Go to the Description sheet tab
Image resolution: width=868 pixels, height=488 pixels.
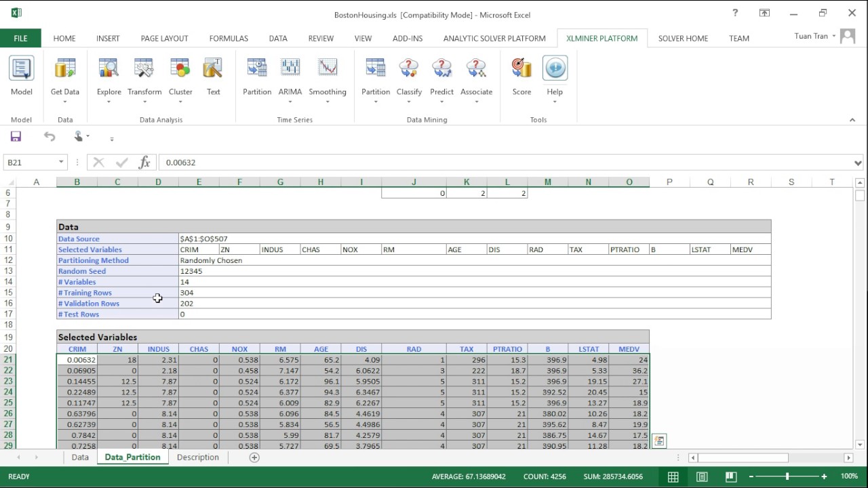pyautogui.click(x=197, y=457)
